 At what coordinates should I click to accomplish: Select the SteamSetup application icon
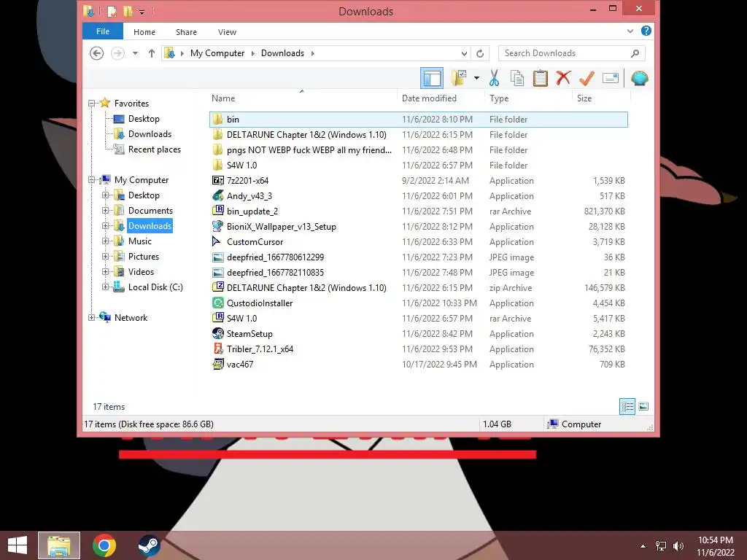click(x=217, y=333)
